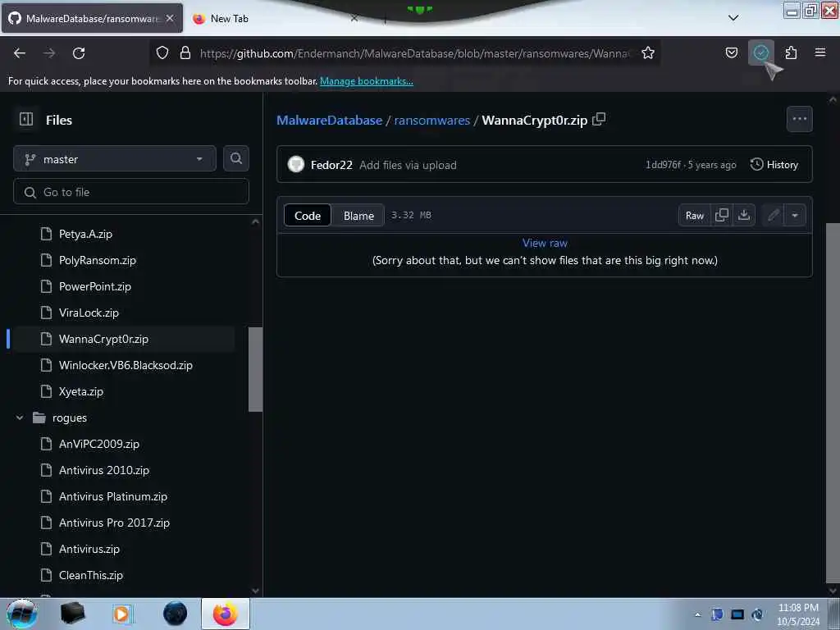Show hidden system tray icons arrow

coord(697,614)
